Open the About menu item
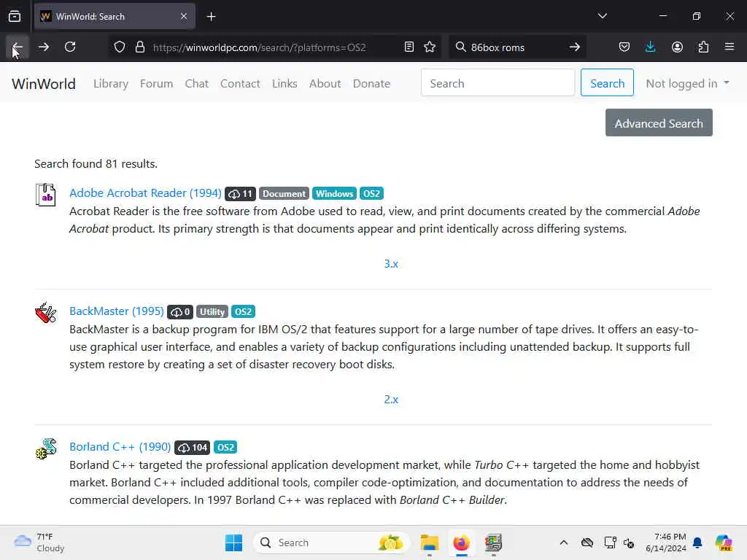 click(325, 84)
